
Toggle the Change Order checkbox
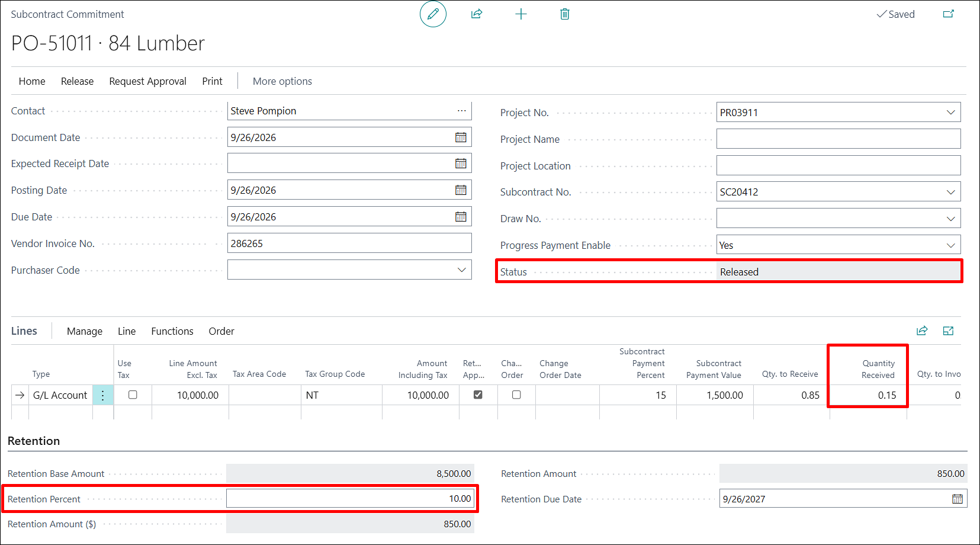tap(516, 395)
